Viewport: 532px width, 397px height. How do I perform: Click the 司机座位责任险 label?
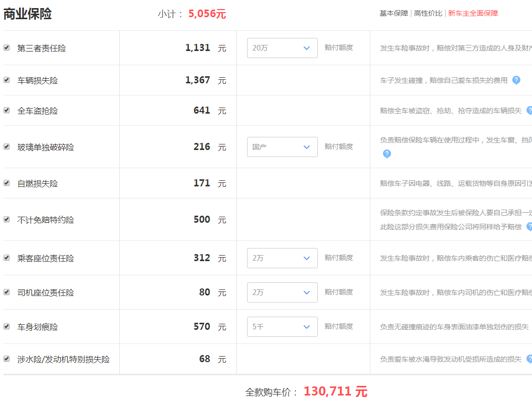(x=45, y=292)
